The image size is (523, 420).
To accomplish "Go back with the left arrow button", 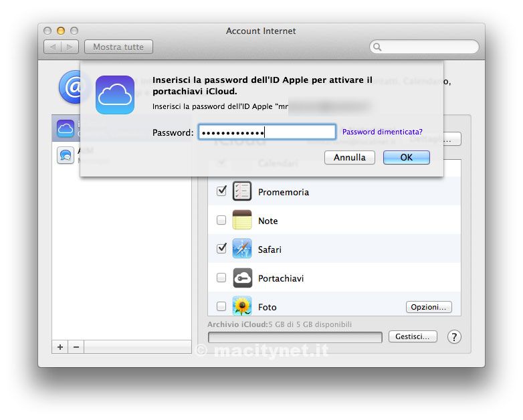I will pos(52,47).
